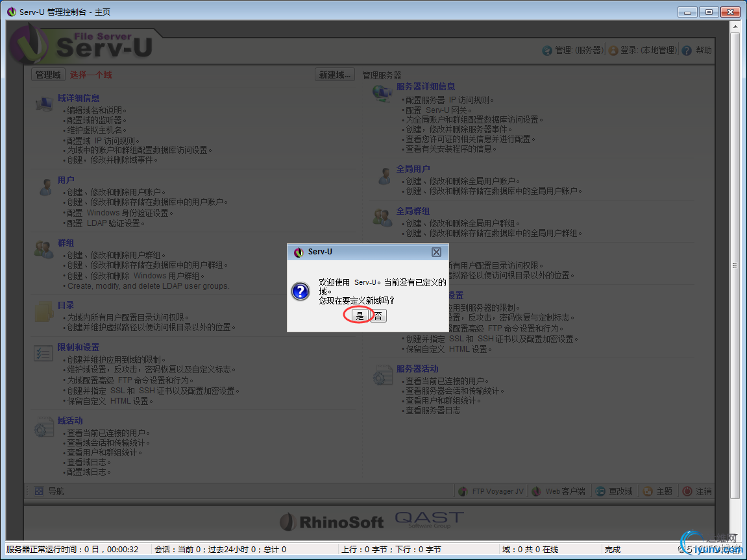Click 配置 LDAP 验证设置 text
Screen dimensions: 747x560
click(x=105, y=223)
